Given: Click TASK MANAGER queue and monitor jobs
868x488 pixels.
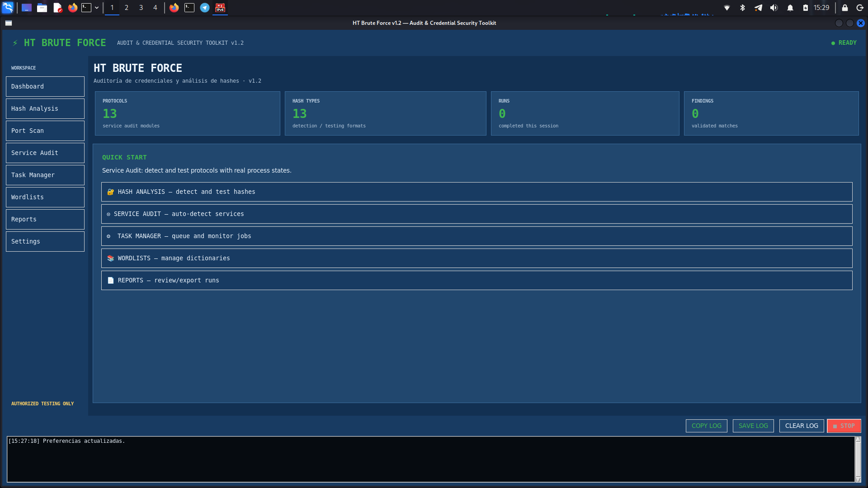Looking at the screenshot, I should point(477,236).
